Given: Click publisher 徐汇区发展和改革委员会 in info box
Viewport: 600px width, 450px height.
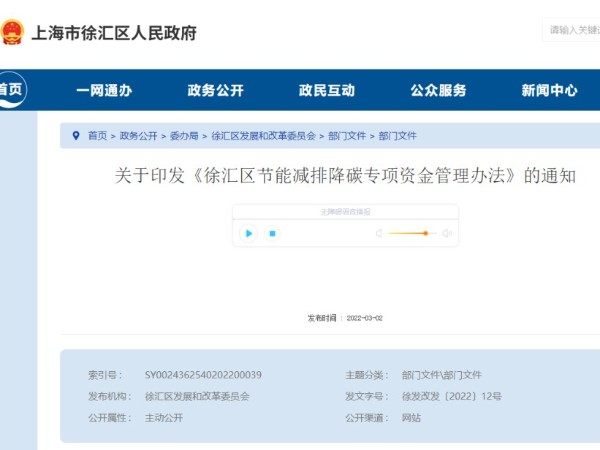Looking at the screenshot, I should tap(197, 396).
